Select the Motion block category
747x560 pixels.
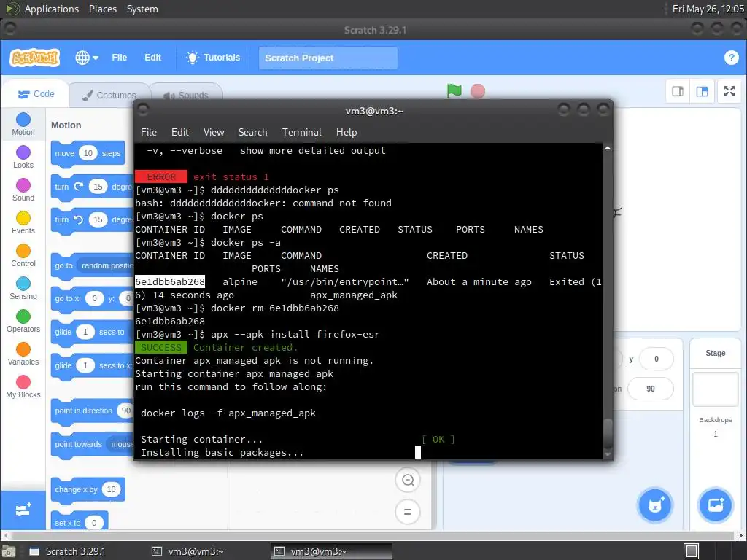point(23,124)
